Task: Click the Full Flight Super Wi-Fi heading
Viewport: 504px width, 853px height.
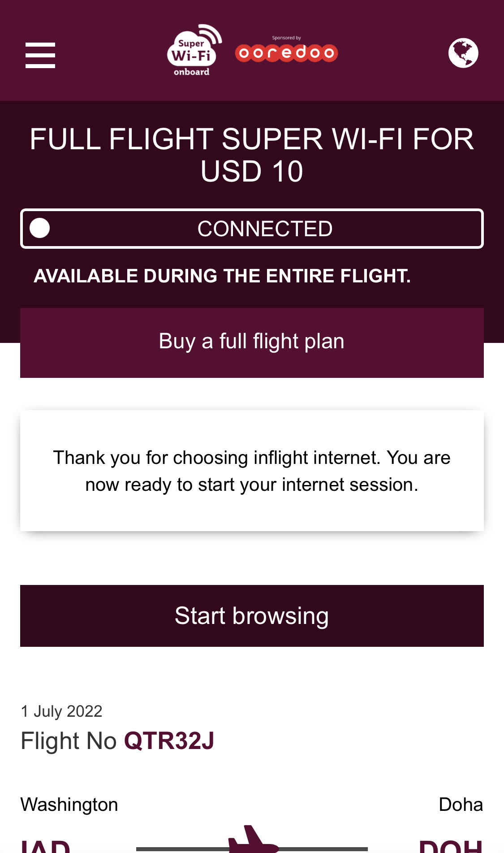Action: pyautogui.click(x=252, y=155)
